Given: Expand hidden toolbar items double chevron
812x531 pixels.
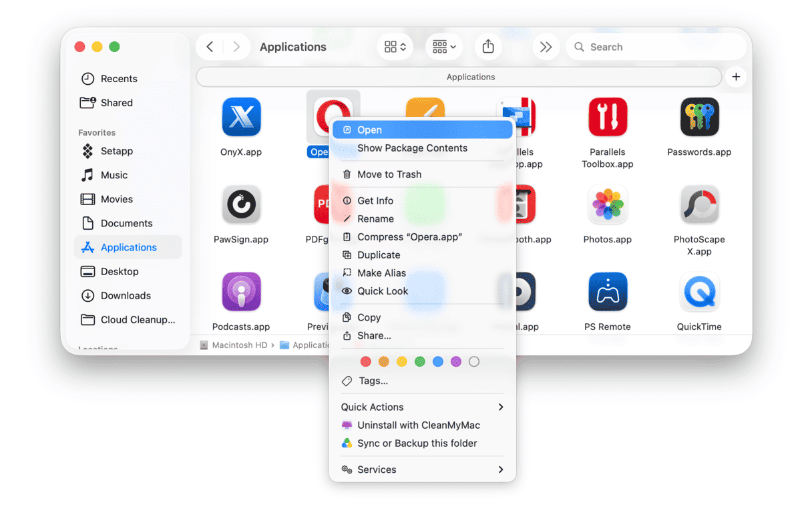Looking at the screenshot, I should point(546,47).
